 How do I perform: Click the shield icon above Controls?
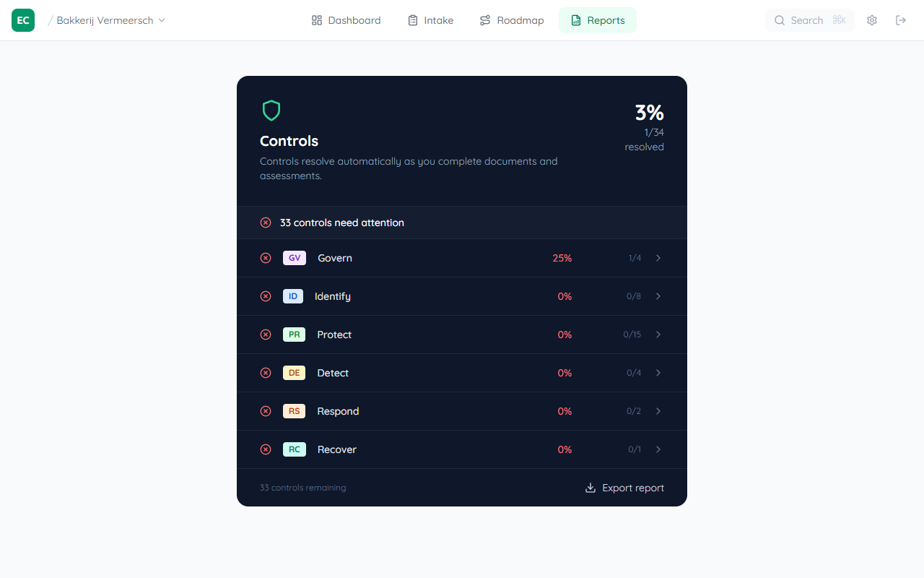tap(271, 110)
